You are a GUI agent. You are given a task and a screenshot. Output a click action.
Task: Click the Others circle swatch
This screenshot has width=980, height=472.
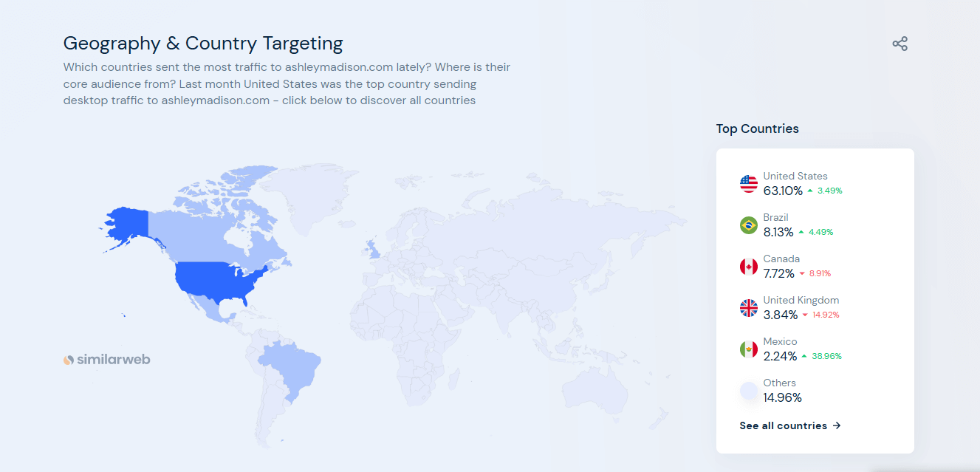click(x=749, y=391)
